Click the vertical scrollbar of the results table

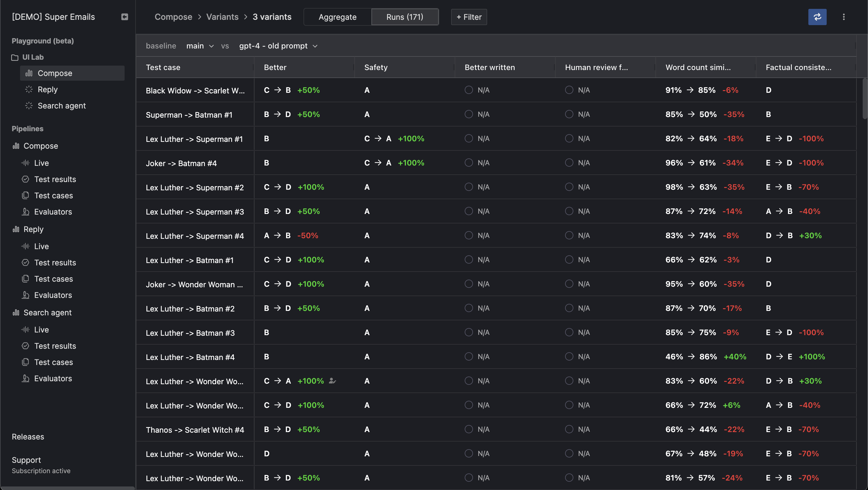coord(865,98)
